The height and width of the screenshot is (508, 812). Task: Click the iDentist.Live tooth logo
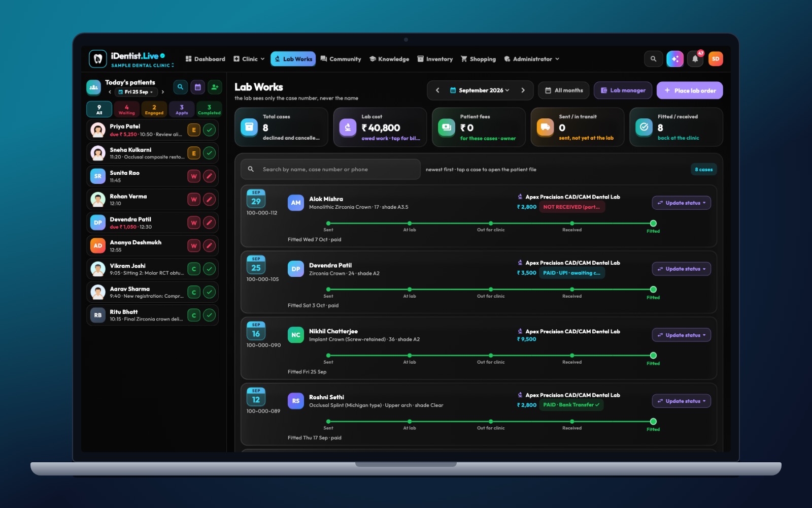click(x=98, y=59)
